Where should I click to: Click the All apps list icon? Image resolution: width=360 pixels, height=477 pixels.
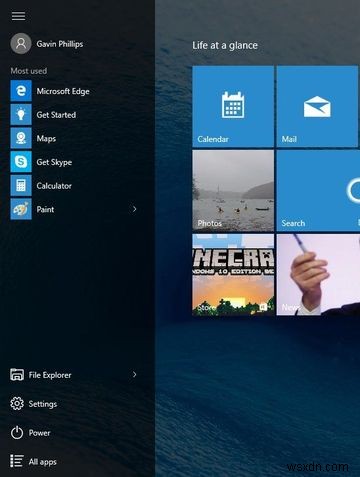point(17,461)
